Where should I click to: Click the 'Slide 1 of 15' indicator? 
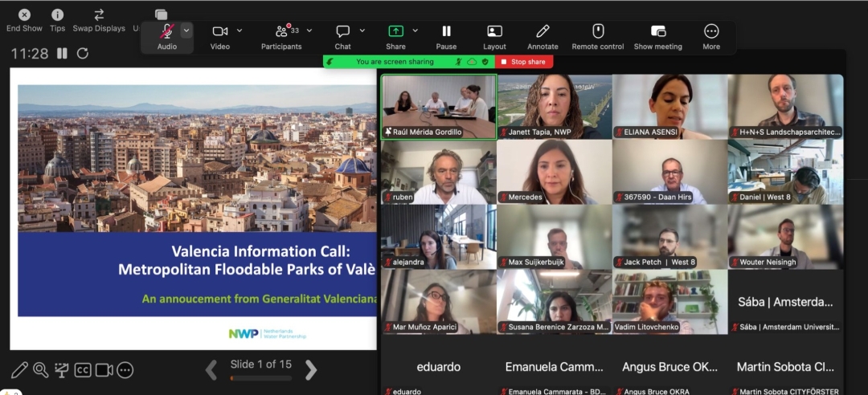[x=260, y=364]
